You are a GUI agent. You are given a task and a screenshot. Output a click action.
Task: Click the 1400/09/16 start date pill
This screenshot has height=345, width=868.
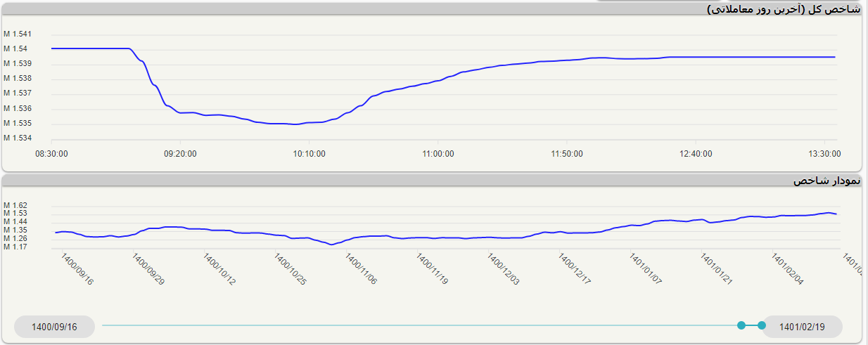coord(54,327)
